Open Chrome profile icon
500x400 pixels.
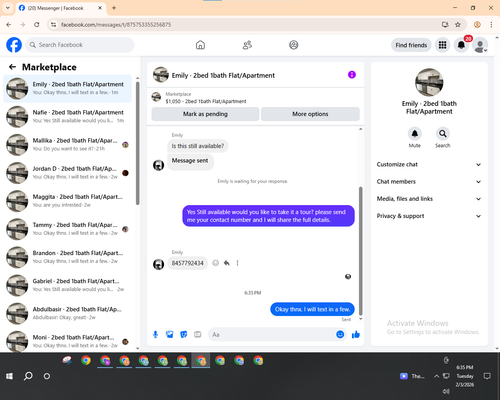pos(477,25)
